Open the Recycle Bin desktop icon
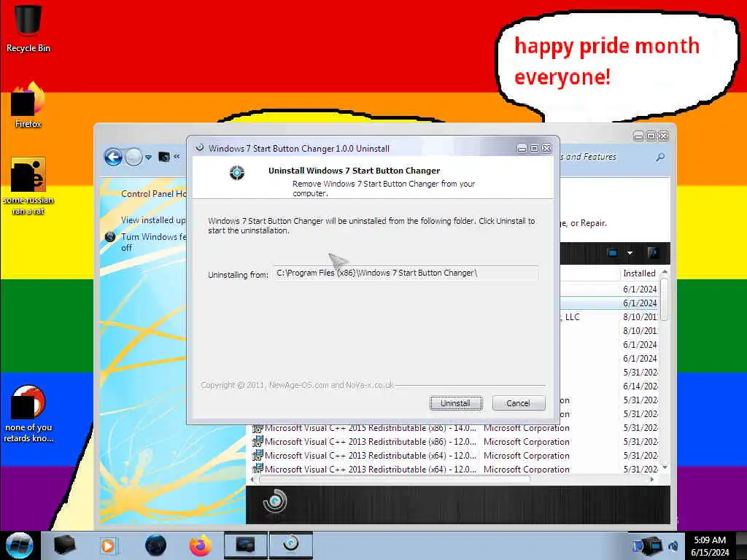Image resolution: width=747 pixels, height=560 pixels. click(x=28, y=28)
